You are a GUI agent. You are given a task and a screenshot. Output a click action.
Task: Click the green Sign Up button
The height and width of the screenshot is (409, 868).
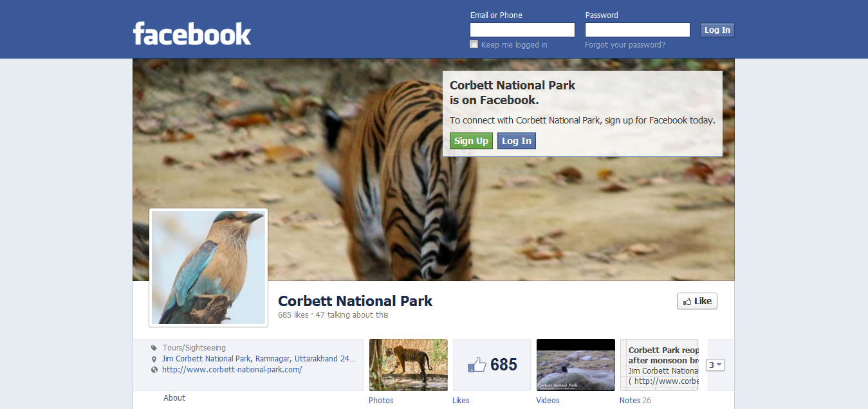[471, 141]
